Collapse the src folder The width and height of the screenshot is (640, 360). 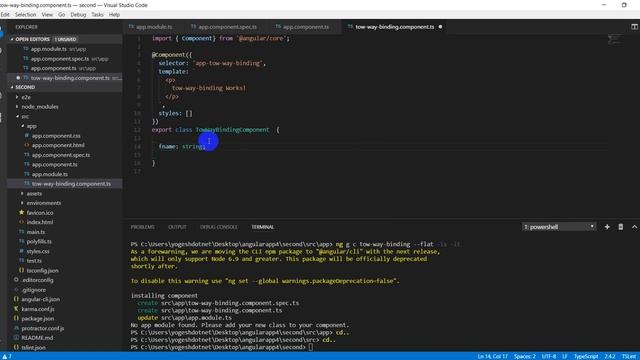25,117
